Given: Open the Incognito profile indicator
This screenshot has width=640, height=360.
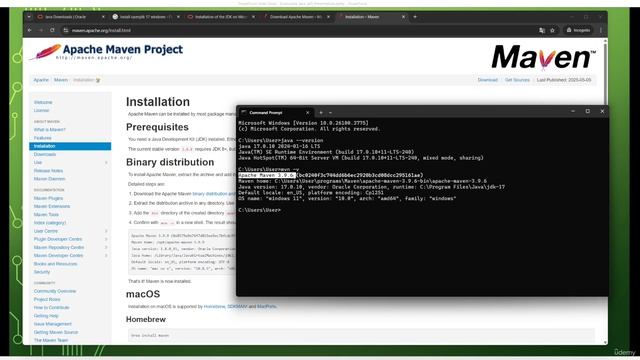Looking at the screenshot, I should coord(578,30).
